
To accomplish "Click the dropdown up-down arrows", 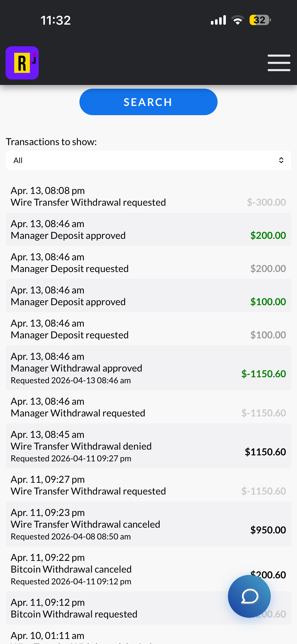I will (281, 160).
